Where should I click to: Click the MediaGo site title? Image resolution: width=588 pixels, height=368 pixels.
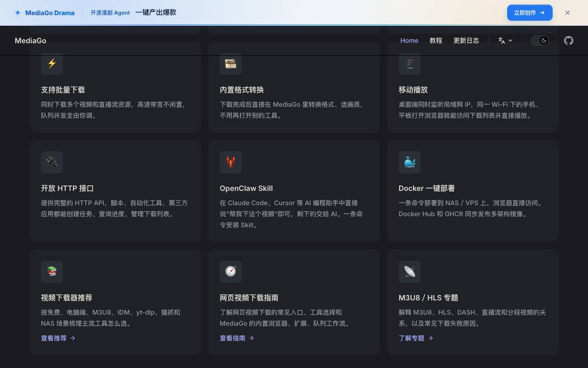[30, 40]
